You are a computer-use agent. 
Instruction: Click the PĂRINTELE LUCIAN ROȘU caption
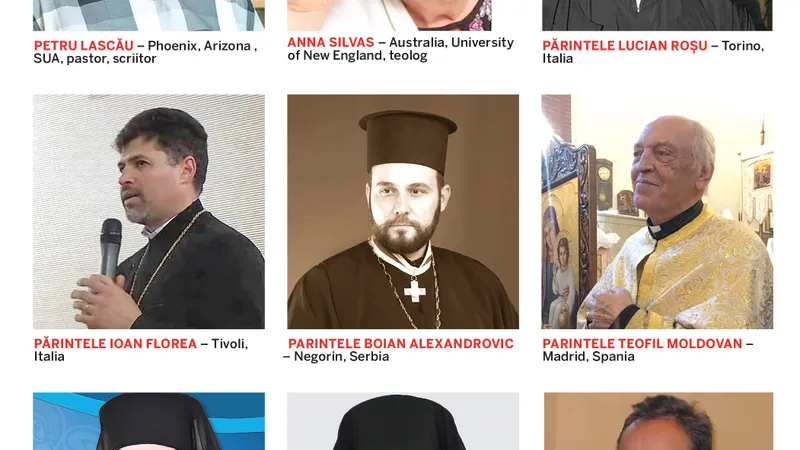point(624,46)
